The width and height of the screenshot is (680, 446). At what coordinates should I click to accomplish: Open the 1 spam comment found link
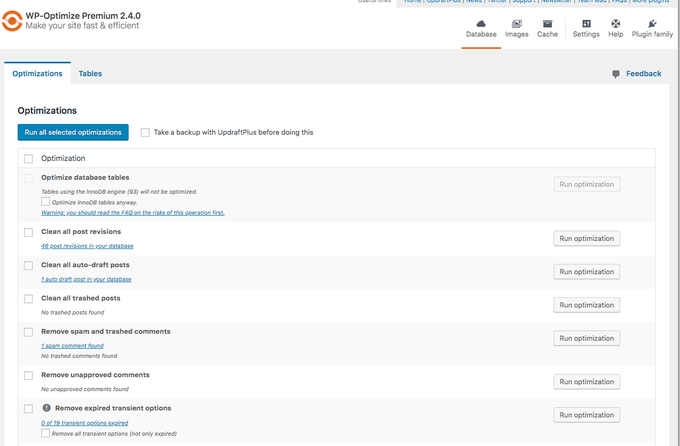pyautogui.click(x=72, y=346)
